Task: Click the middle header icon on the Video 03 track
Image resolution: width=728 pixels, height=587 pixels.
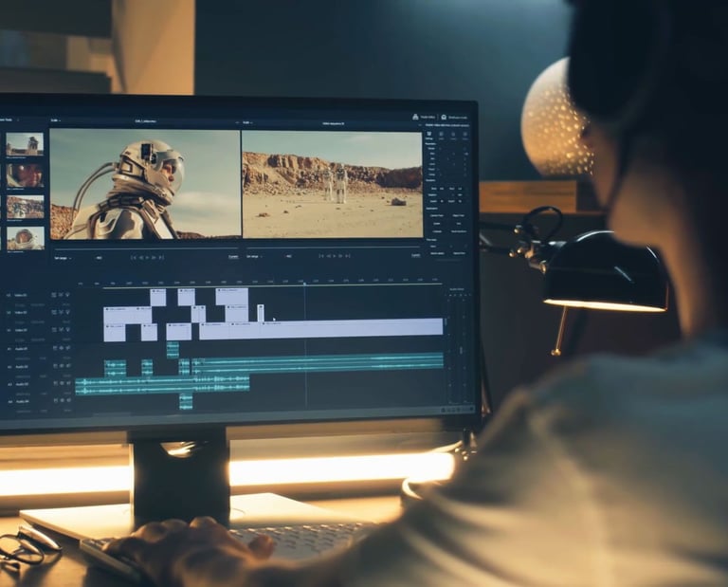Action: click(61, 295)
